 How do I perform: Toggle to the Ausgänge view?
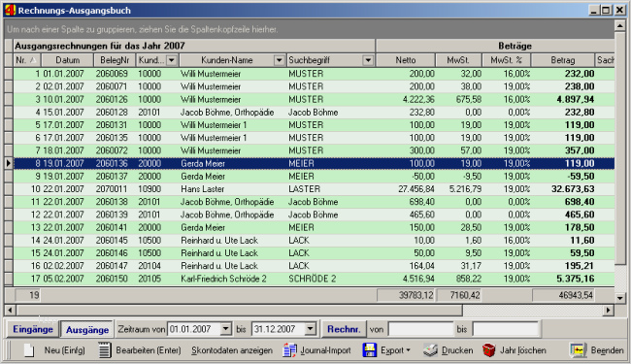point(87,329)
